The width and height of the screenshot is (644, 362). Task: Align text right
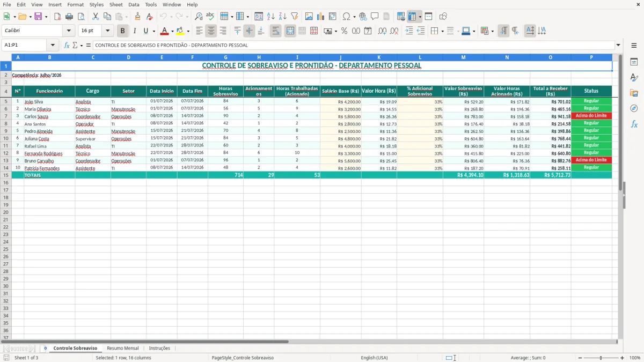[223, 31]
